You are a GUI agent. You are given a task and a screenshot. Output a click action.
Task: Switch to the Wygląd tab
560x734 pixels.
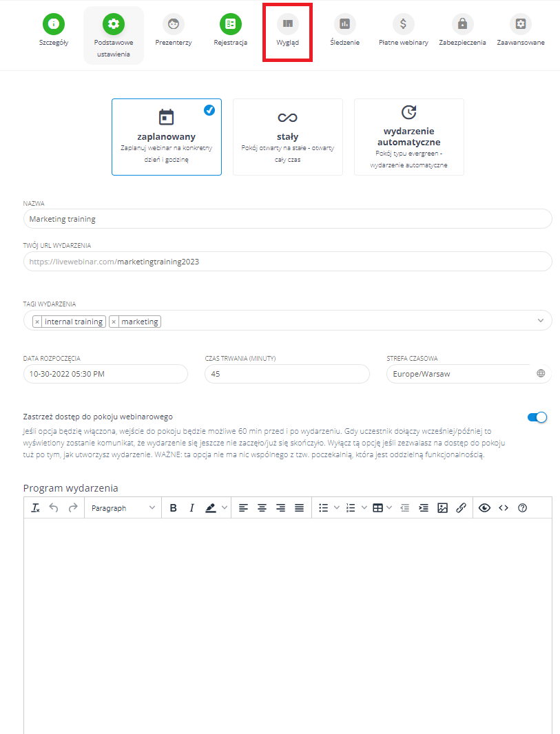click(288, 31)
